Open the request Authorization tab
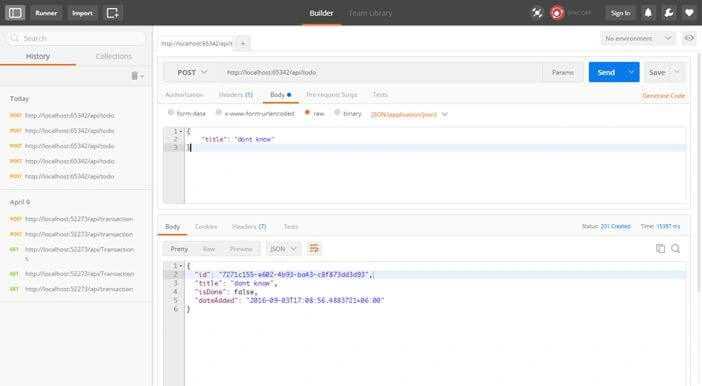The width and height of the screenshot is (702, 386). pyautogui.click(x=184, y=95)
